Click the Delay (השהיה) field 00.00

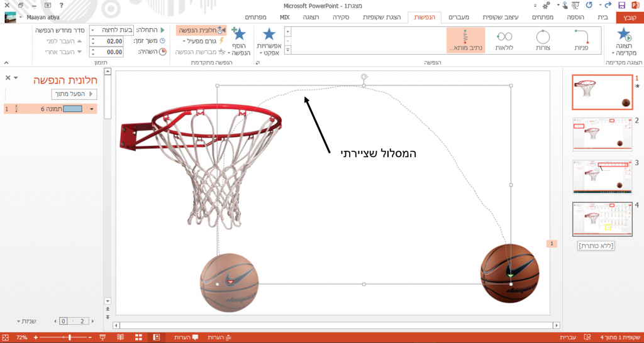pos(106,52)
